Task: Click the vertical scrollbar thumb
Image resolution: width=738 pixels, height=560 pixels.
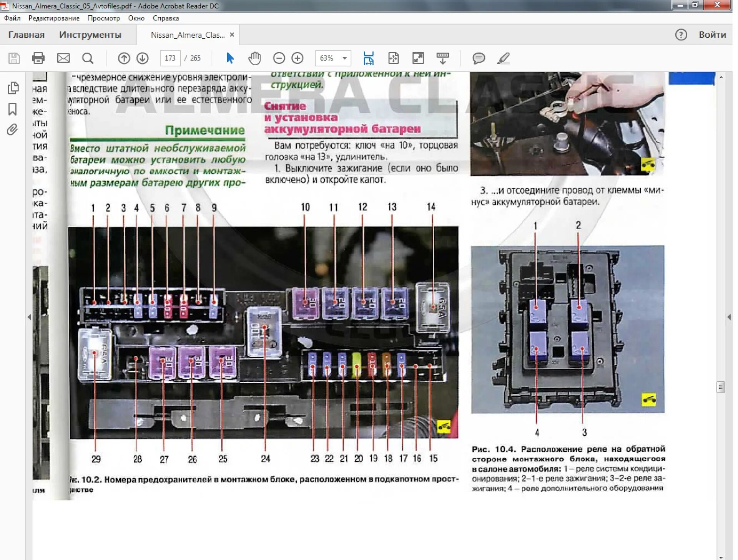Action: pyautogui.click(x=721, y=387)
